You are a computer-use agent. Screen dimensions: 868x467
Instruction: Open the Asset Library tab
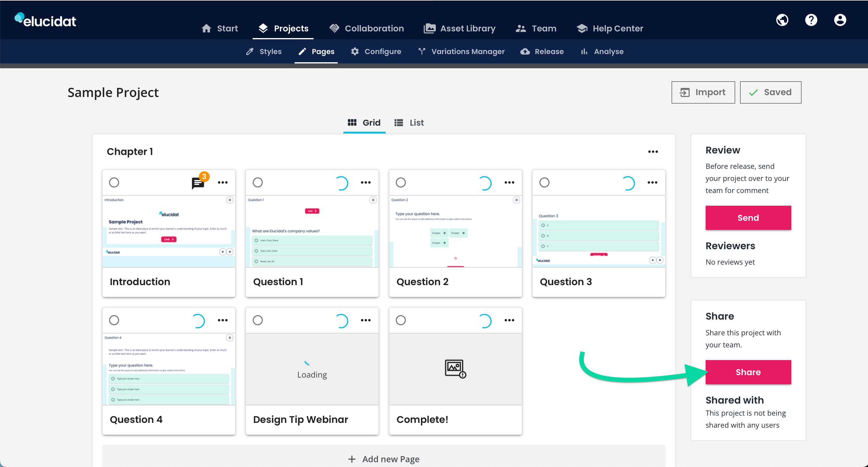(459, 28)
